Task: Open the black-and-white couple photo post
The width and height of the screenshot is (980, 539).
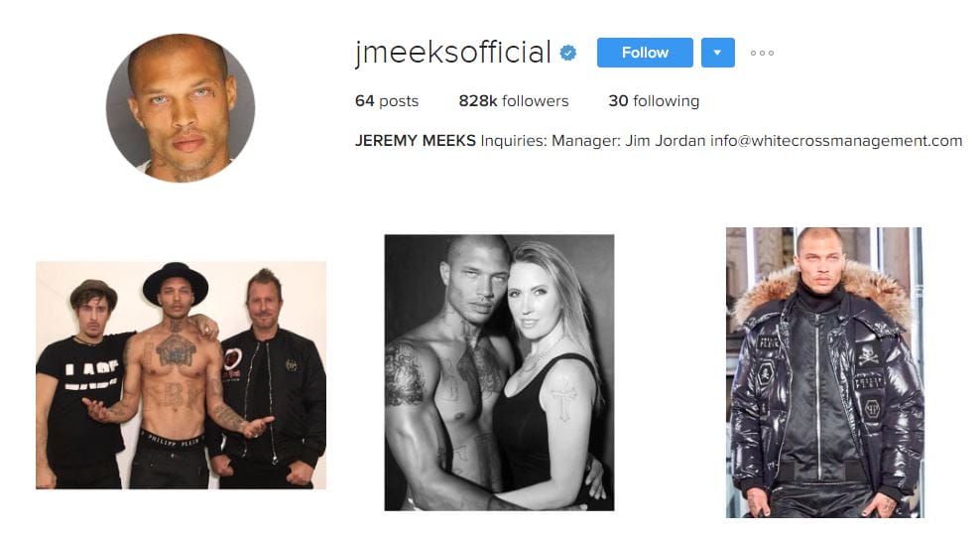Action: 499,372
